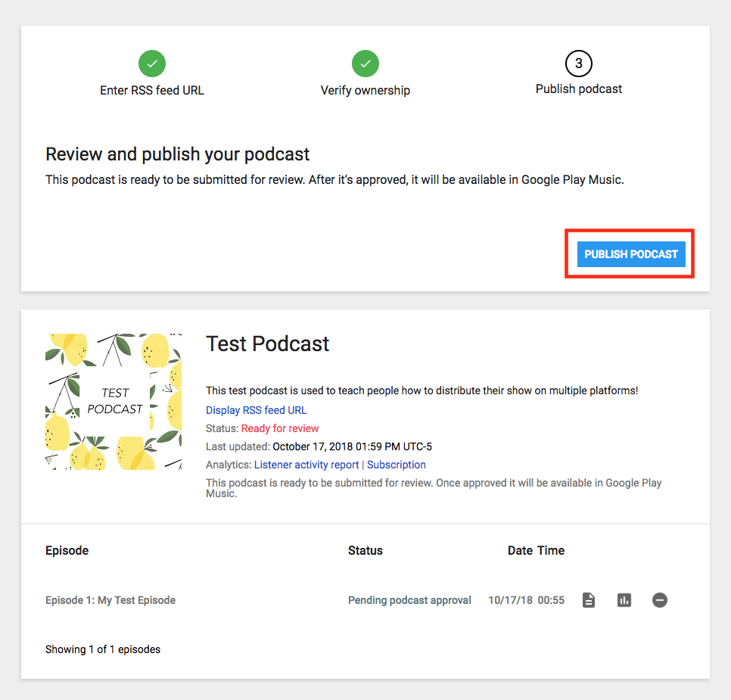Click the green check above Enter RSS feed URL

[x=152, y=64]
